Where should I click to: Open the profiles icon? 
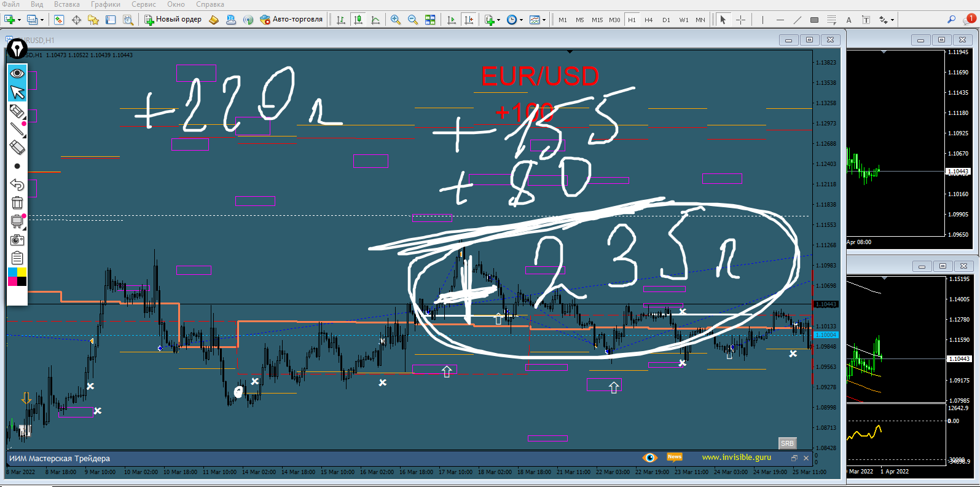pos(33,20)
